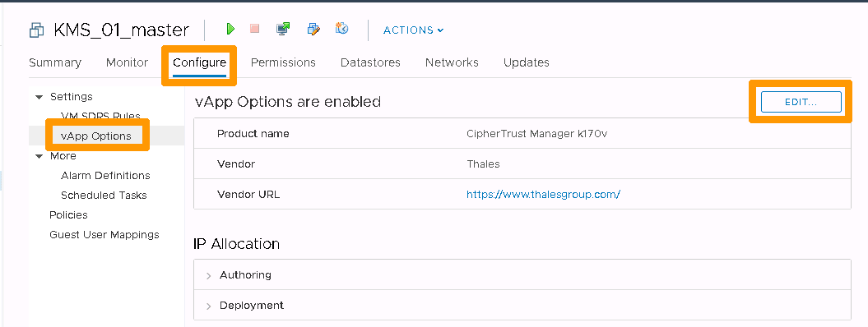
Task: Select the Configure tab
Action: point(199,62)
